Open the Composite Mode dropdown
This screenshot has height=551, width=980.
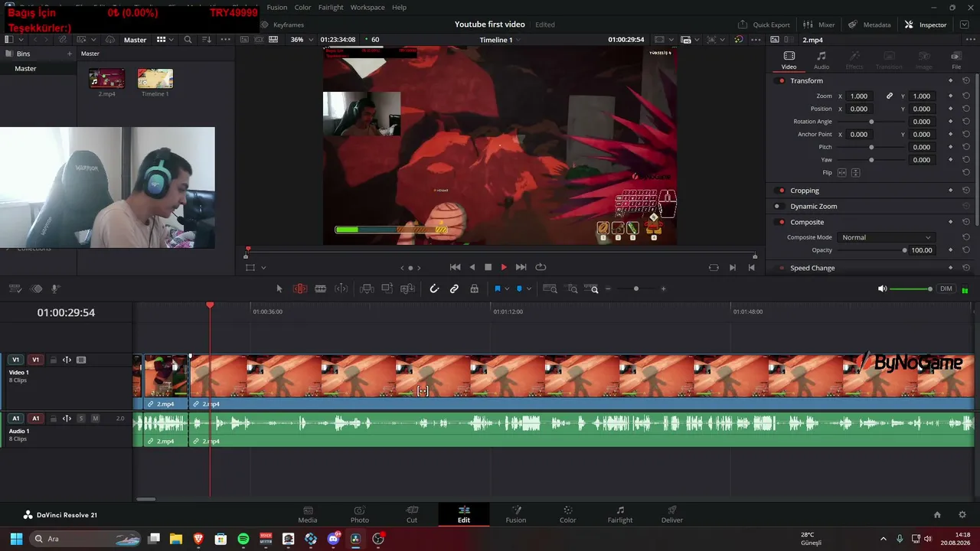(887, 237)
